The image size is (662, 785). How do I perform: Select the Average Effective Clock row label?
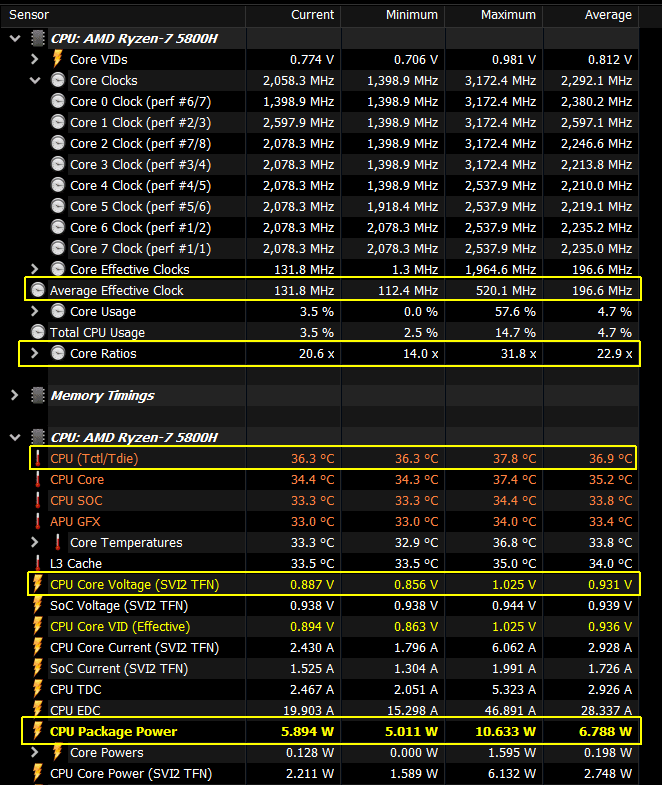point(116,291)
